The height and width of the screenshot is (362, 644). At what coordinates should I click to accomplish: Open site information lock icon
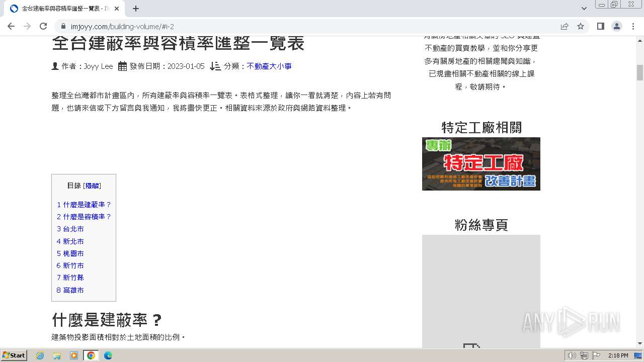point(63,26)
